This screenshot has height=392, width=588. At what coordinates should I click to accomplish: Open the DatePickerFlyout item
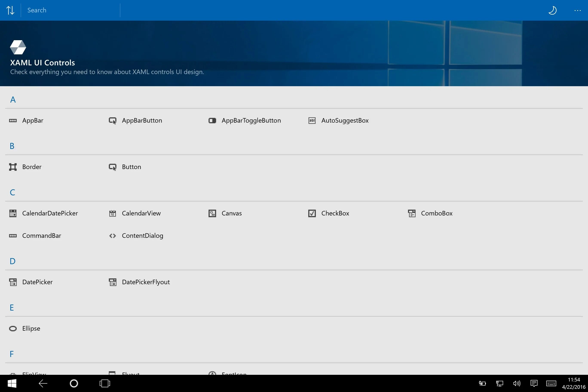[145, 282]
